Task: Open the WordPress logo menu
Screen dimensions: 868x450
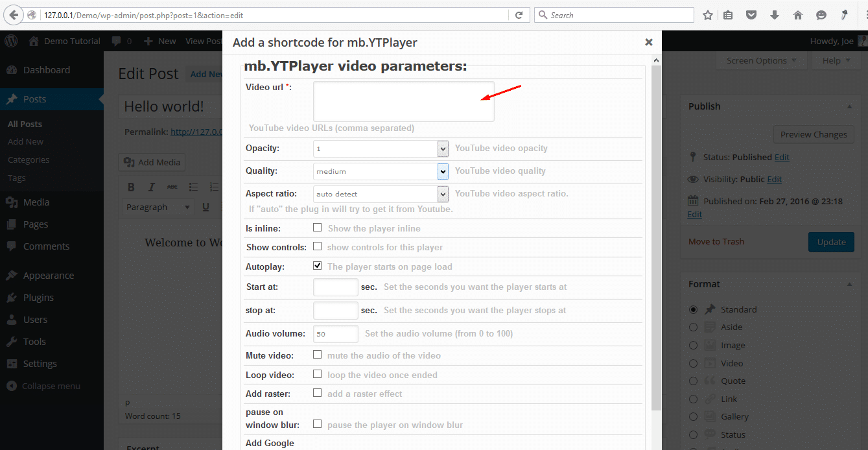Action: pyautogui.click(x=11, y=41)
